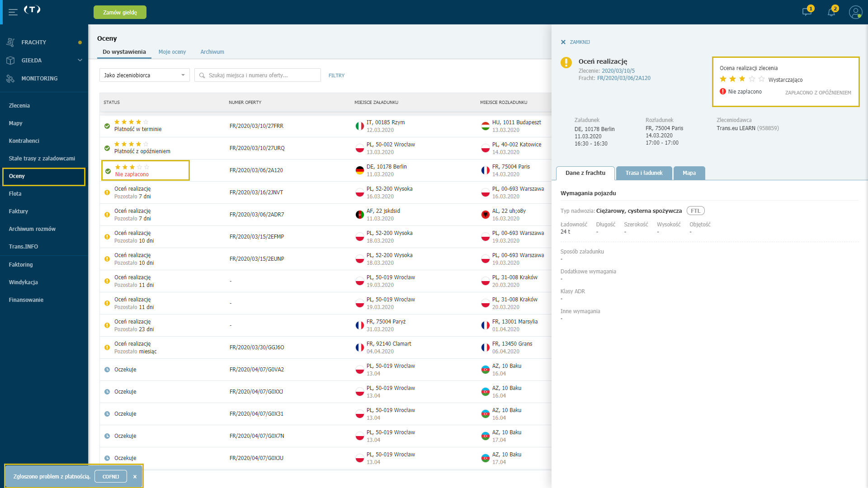Click the Frachty icon in sidebar
868x488 pixels.
tap(10, 42)
